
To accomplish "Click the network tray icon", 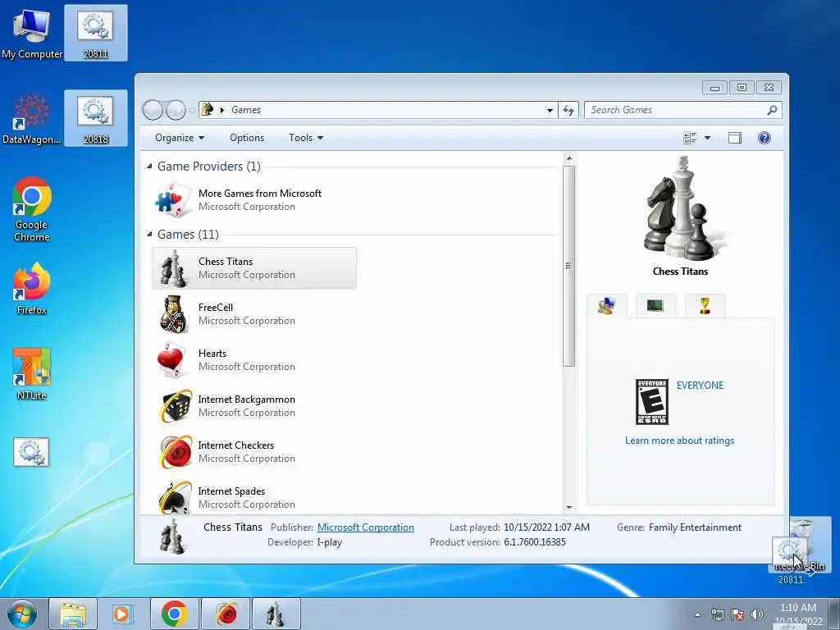I will click(x=717, y=614).
